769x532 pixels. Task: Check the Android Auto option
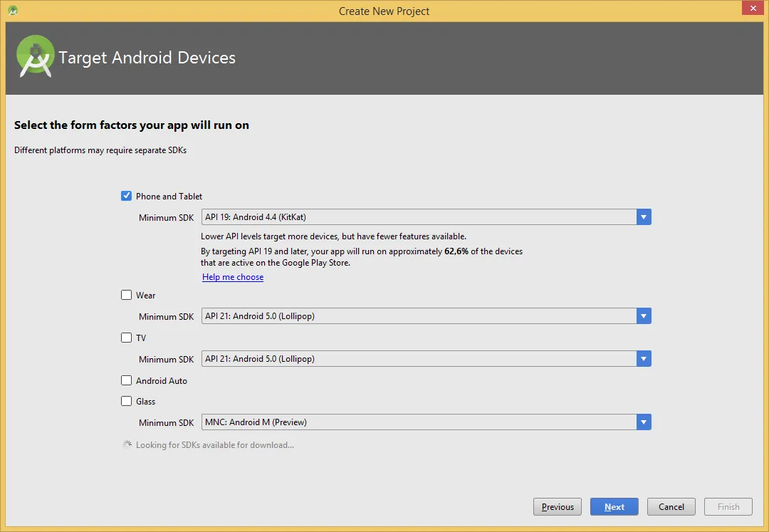pos(127,380)
